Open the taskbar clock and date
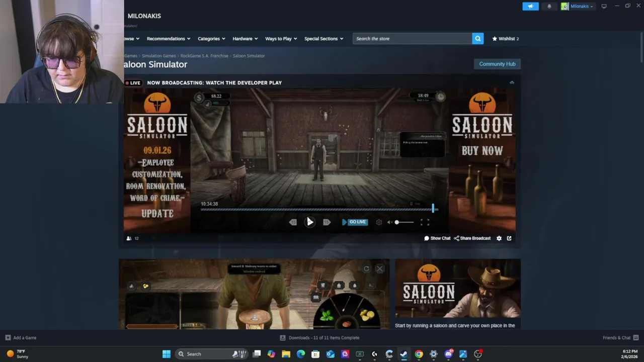The width and height of the screenshot is (644, 362). [x=630, y=354]
